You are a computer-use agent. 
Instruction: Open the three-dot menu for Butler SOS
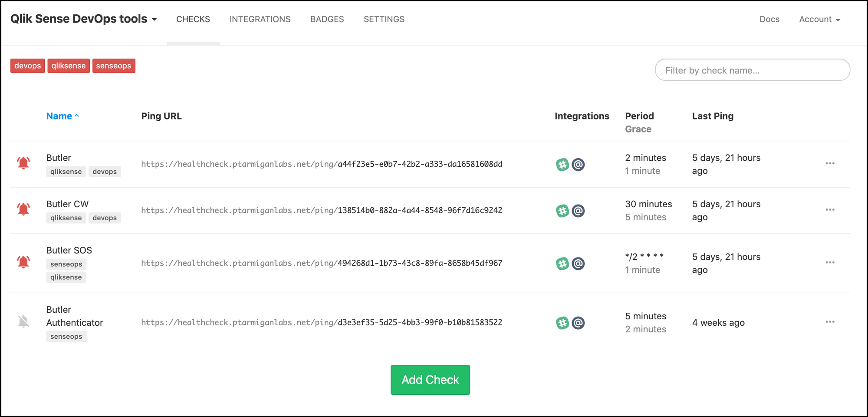tap(830, 262)
